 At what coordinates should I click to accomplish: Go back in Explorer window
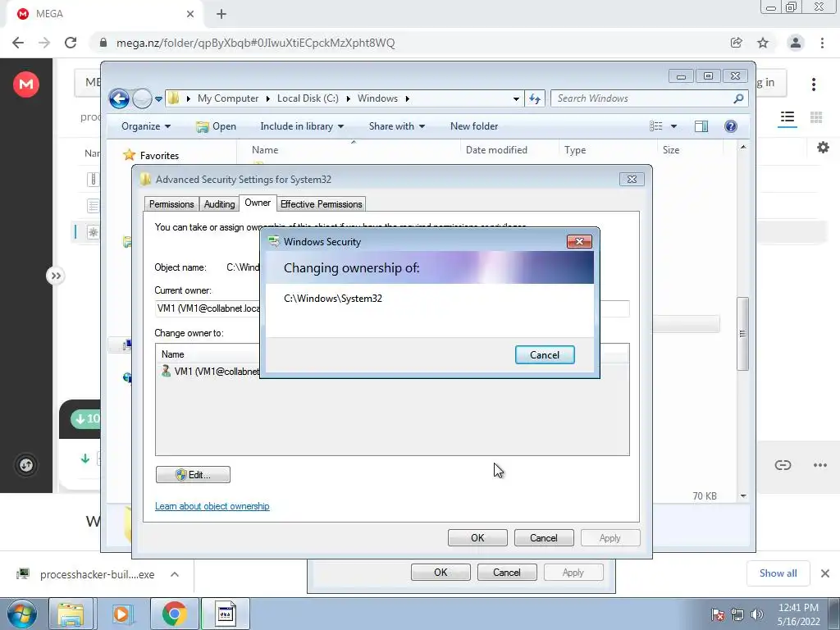click(x=119, y=98)
